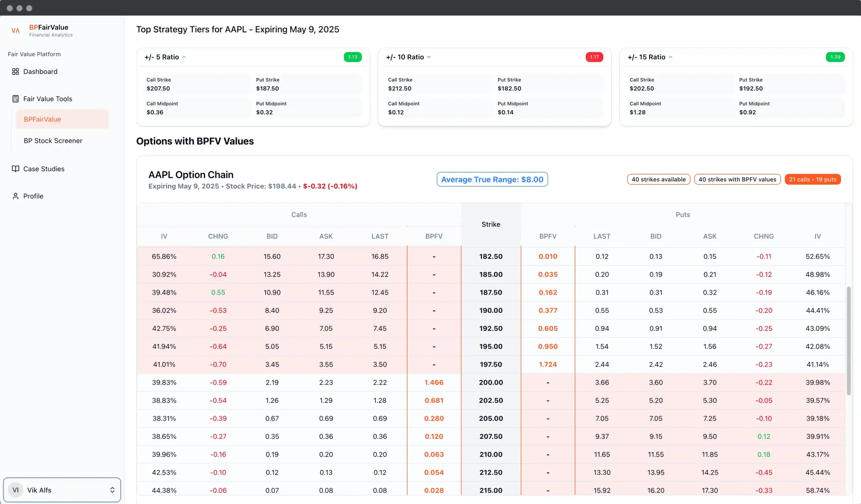Click the Puts ASK column header
This screenshot has height=504, width=861.
pos(710,237)
